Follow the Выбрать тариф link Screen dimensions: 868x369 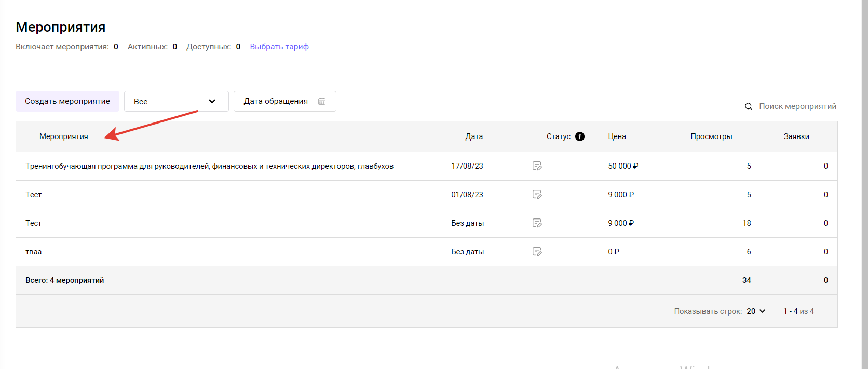click(279, 47)
